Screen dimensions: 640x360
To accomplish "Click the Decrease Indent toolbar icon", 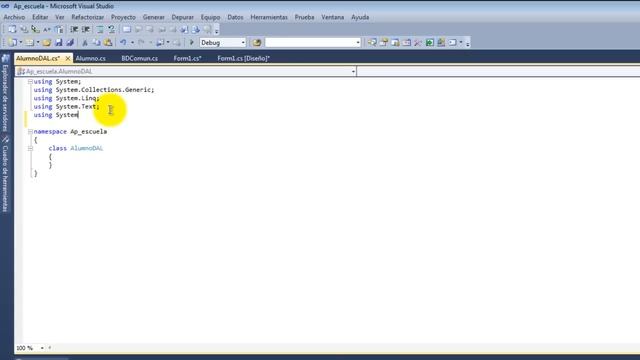I will click(x=74, y=29).
